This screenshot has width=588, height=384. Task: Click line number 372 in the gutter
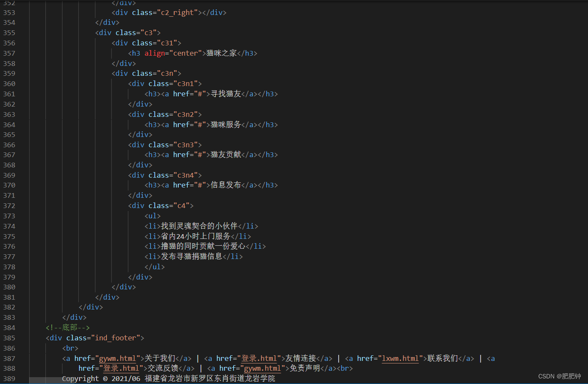pos(9,205)
